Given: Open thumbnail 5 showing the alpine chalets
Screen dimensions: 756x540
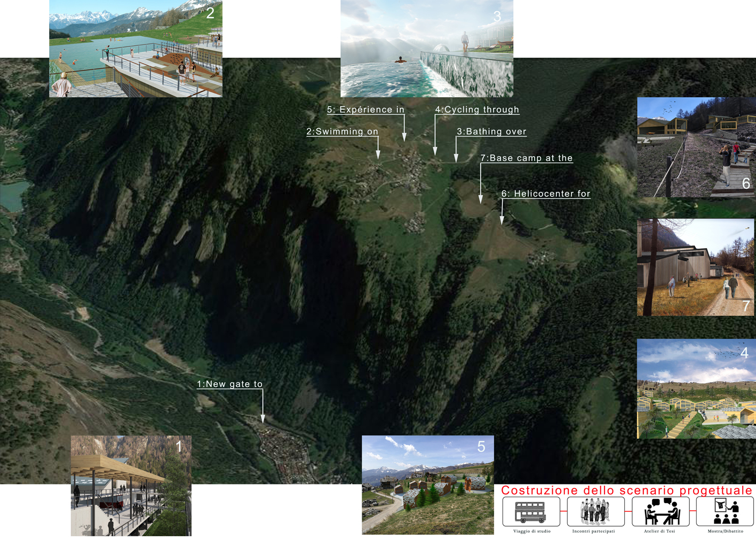Looking at the screenshot, I should [x=427, y=485].
